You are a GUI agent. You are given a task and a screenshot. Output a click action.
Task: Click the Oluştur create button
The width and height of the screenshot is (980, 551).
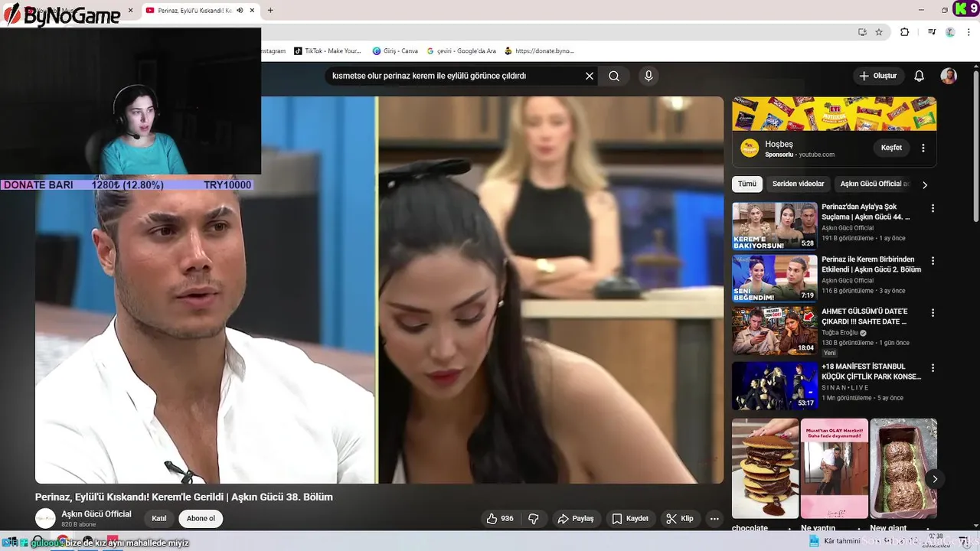point(877,76)
